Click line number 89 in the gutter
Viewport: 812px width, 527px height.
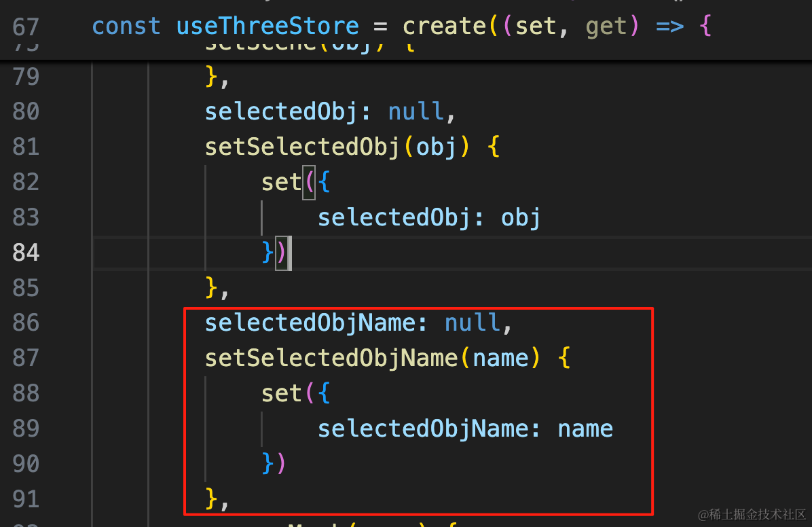[26, 429]
